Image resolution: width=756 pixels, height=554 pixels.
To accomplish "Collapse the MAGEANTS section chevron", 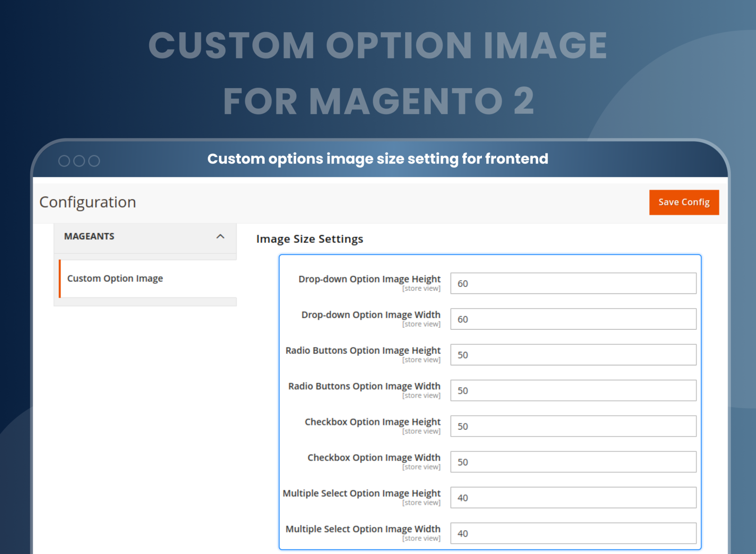I will click(220, 236).
